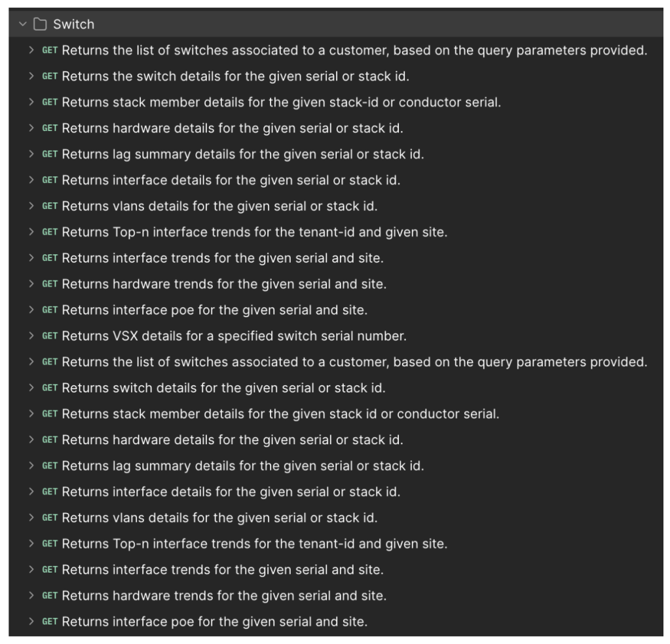The height and width of the screenshot is (644, 670).
Task: Click GET badge of first interface poe request
Action: coord(50,311)
